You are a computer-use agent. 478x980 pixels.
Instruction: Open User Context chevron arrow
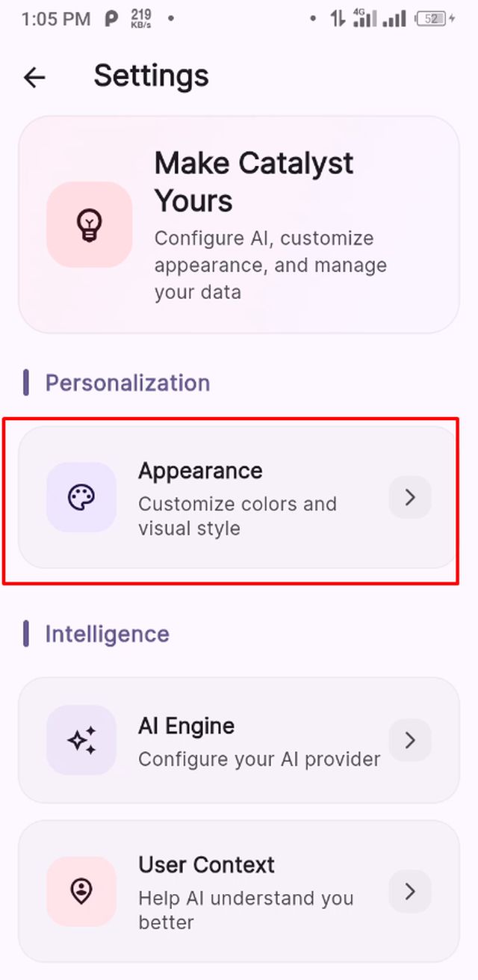pos(410,891)
